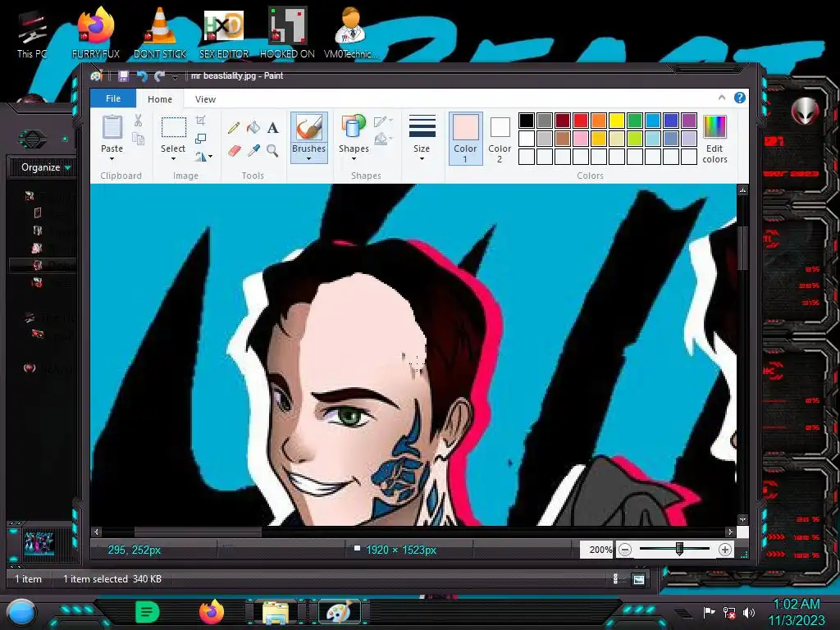This screenshot has height=630, width=840.
Task: Select the Color picker eyedropper tool
Action: pyautogui.click(x=253, y=151)
